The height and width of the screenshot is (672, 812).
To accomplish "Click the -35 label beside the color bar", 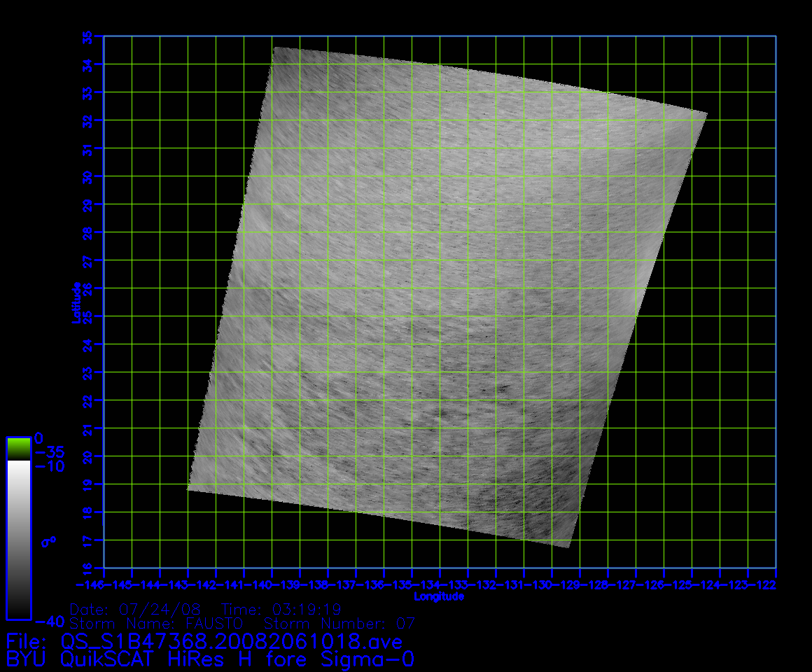I will [x=49, y=451].
